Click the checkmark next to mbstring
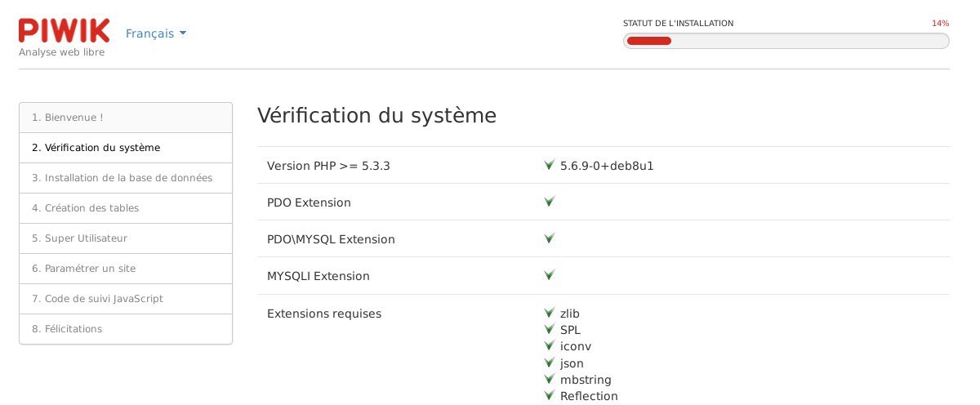This screenshot has width=980, height=405. click(x=550, y=379)
